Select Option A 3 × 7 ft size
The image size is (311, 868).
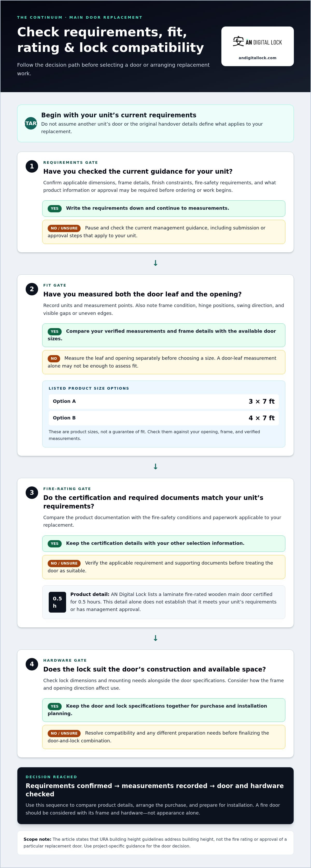click(164, 402)
